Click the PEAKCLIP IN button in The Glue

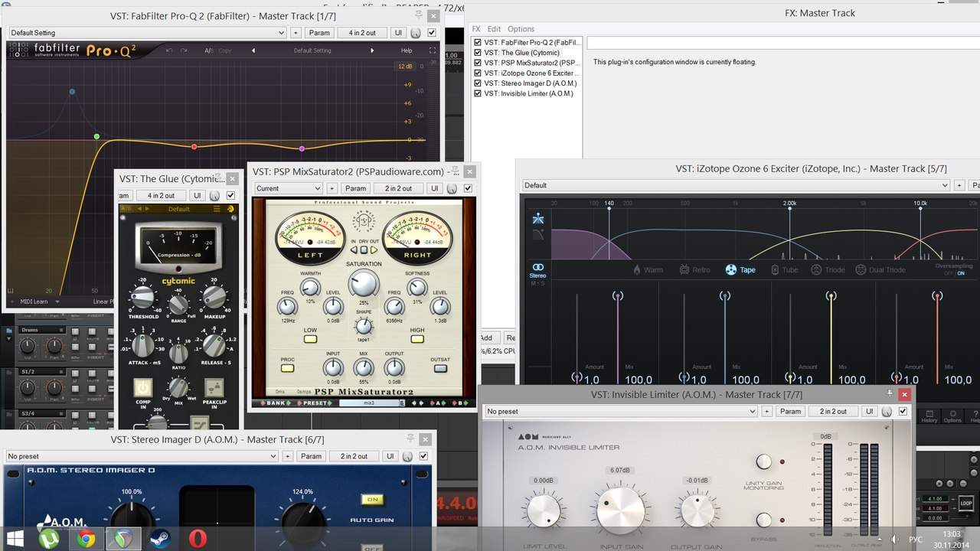(x=214, y=387)
